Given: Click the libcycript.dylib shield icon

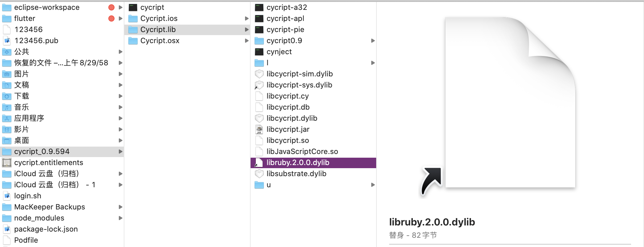Looking at the screenshot, I should point(259,118).
